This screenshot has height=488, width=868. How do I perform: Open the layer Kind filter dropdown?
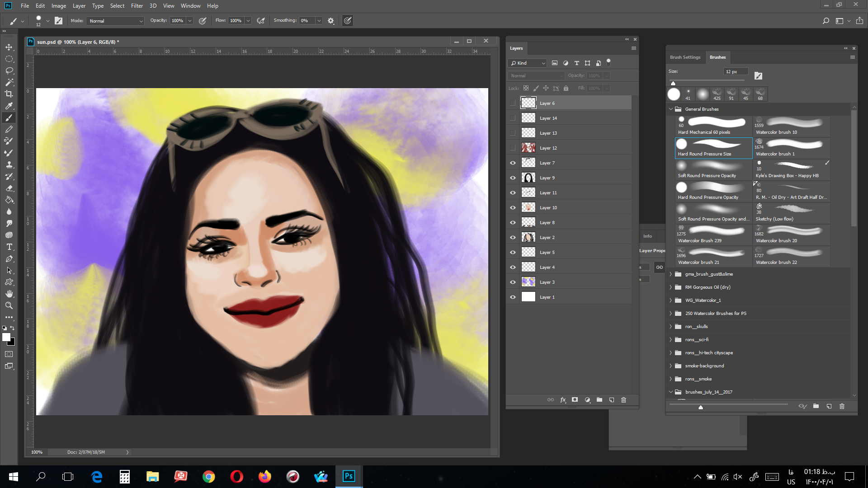(528, 63)
